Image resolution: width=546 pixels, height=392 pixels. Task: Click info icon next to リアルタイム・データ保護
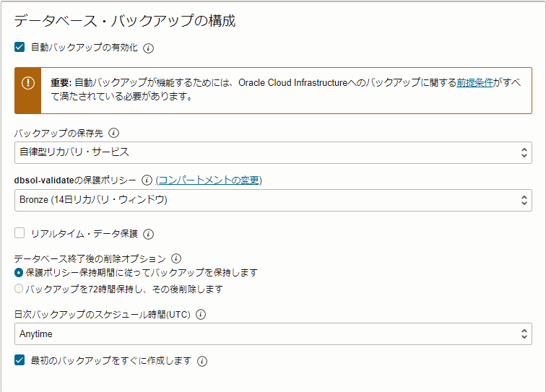(x=149, y=234)
